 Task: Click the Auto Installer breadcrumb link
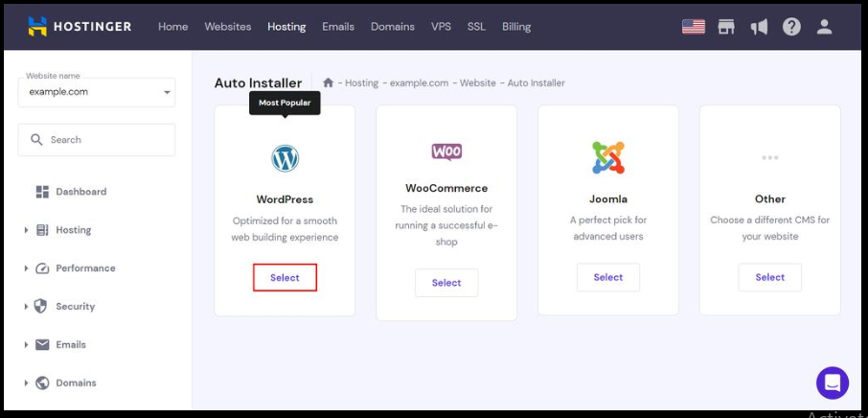536,82
